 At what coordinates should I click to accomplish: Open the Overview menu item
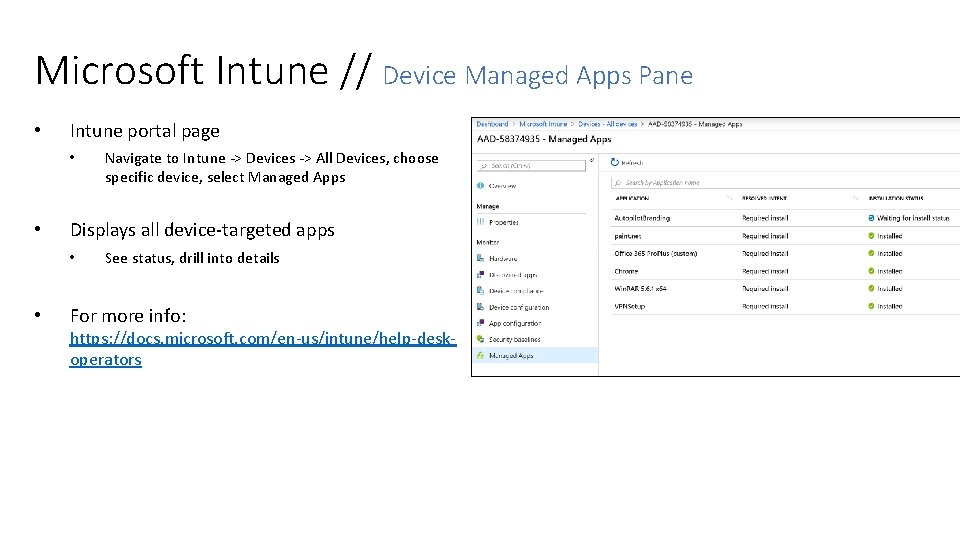(502, 186)
